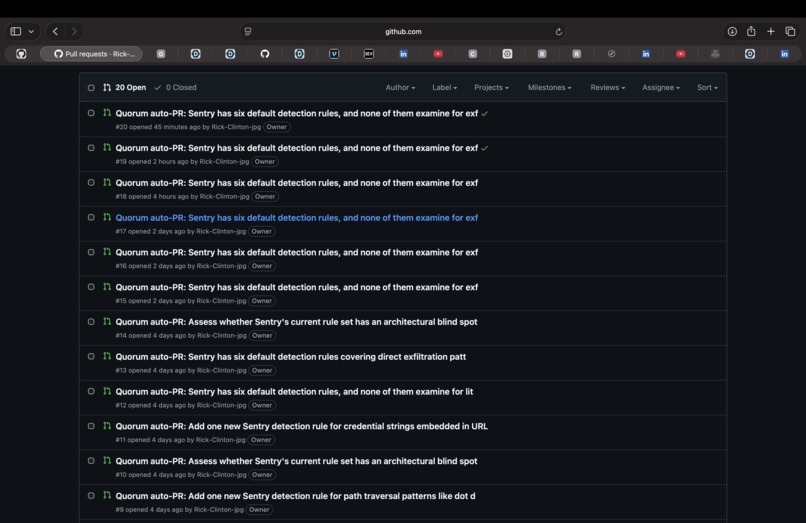Image resolution: width=806 pixels, height=523 pixels.
Task: Select the checkbox for PR #17
Action: [91, 218]
